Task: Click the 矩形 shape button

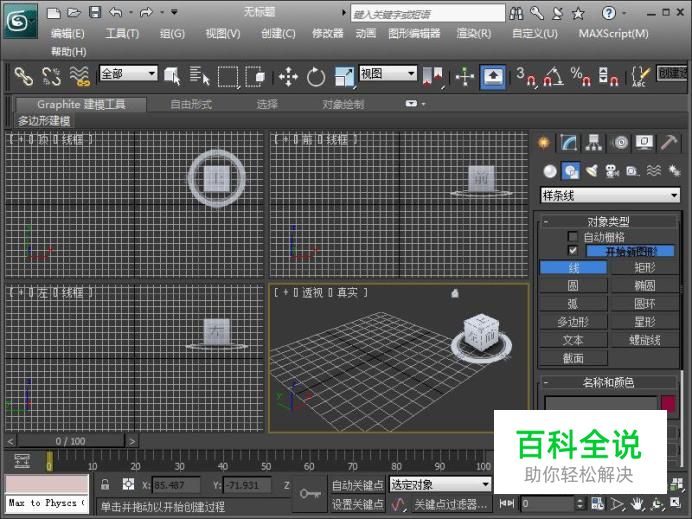Action: 645,268
